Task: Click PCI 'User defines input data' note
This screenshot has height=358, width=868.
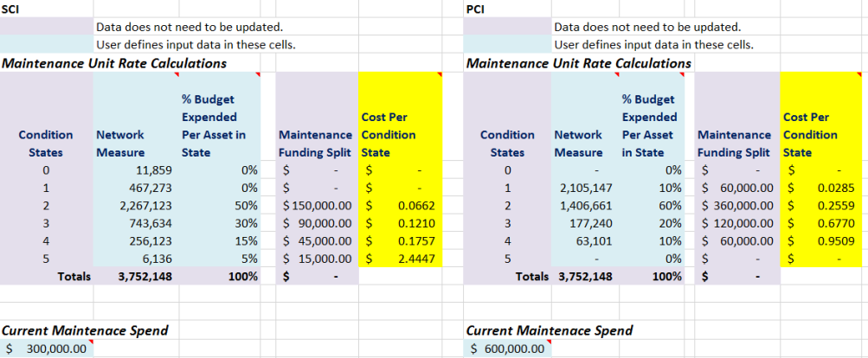Action: [x=654, y=44]
